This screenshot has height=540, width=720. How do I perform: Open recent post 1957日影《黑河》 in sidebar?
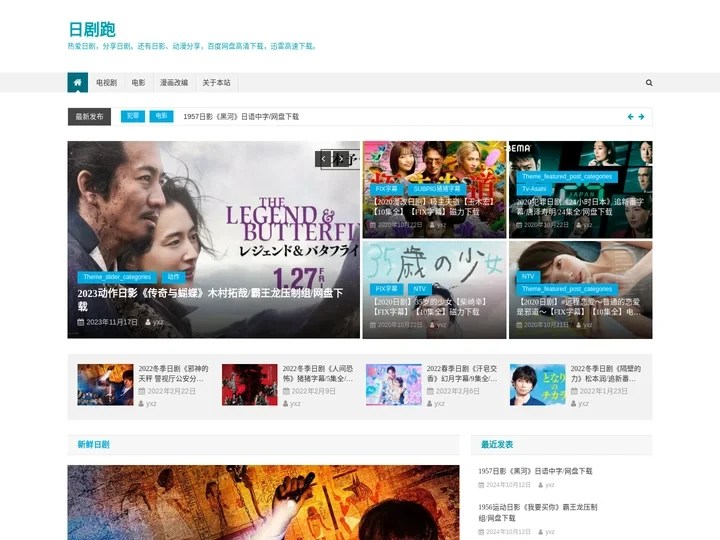[535, 471]
